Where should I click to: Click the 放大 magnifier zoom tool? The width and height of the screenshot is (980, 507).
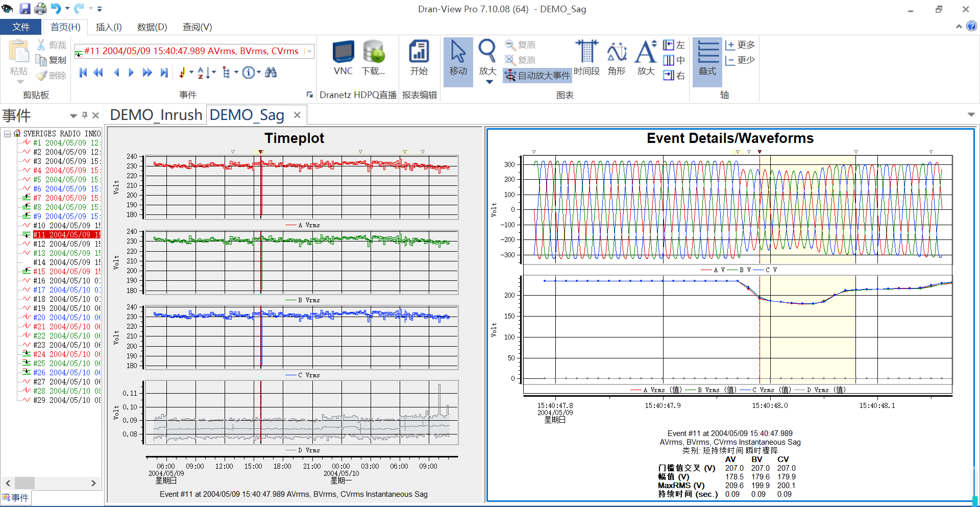point(487,56)
